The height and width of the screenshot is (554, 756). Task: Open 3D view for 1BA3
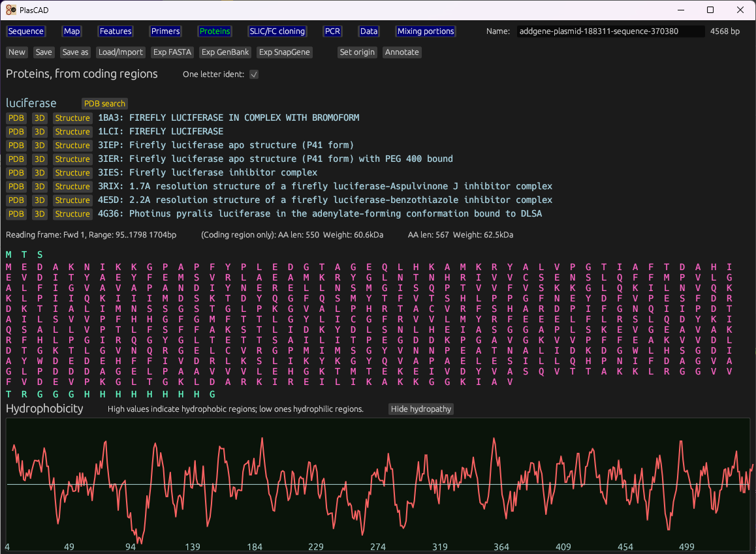click(40, 118)
